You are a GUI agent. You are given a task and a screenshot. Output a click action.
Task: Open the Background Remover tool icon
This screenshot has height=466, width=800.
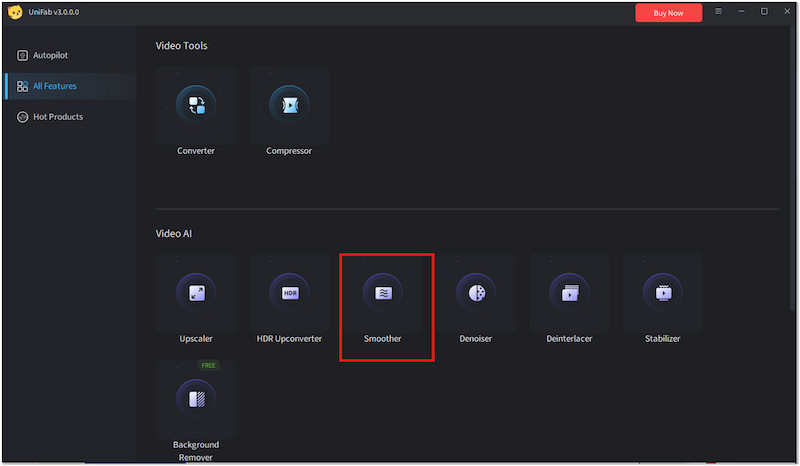coord(196,399)
